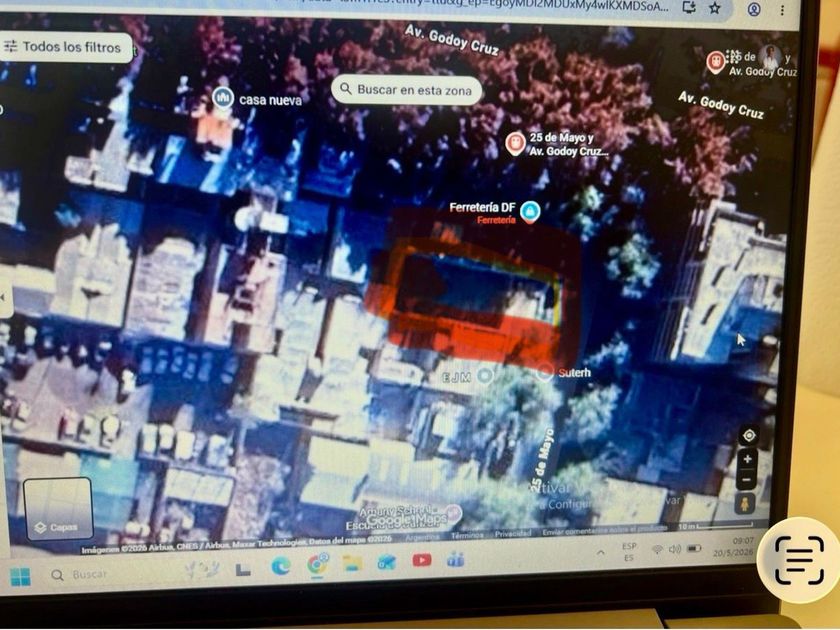This screenshot has height=630, width=840.
Task: Open the Windows Start menu
Action: 20,577
